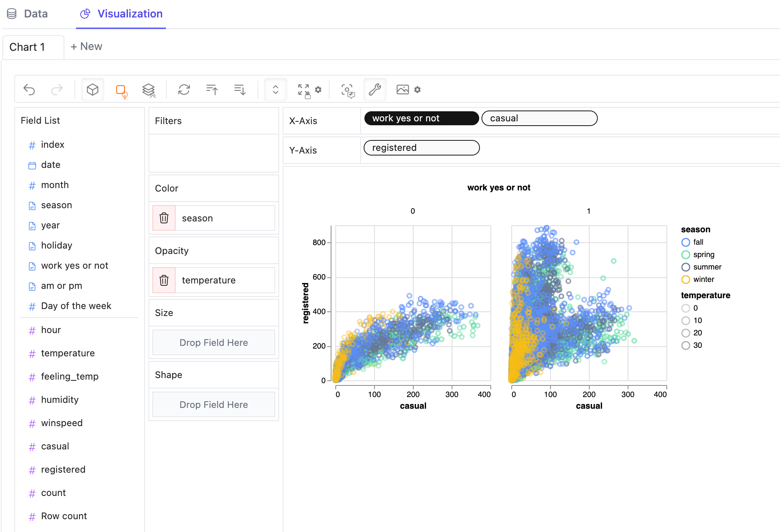Image resolution: width=780 pixels, height=532 pixels.
Task: Click the scatter plot mark type icon
Action: pos(122,90)
